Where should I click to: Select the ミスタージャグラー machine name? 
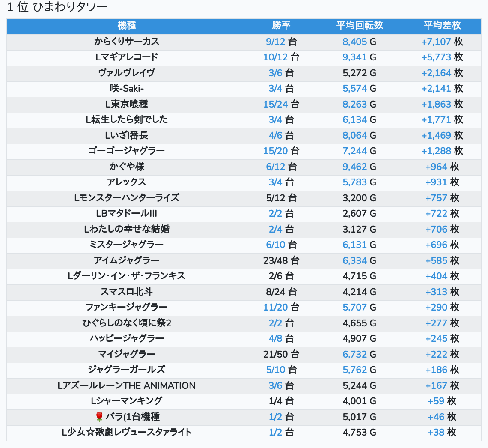pyautogui.click(x=127, y=245)
